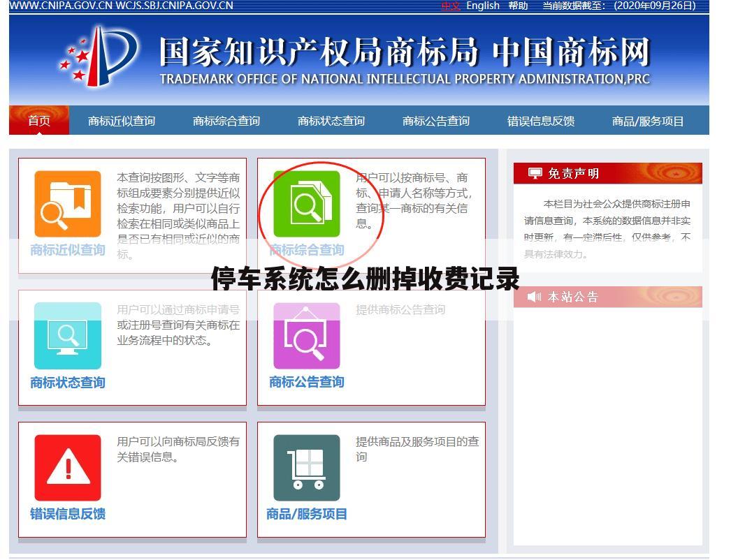The image size is (731, 560).
Task: Click the description text 本查询按图形、文字等商标组成要素
Action: click(x=178, y=216)
